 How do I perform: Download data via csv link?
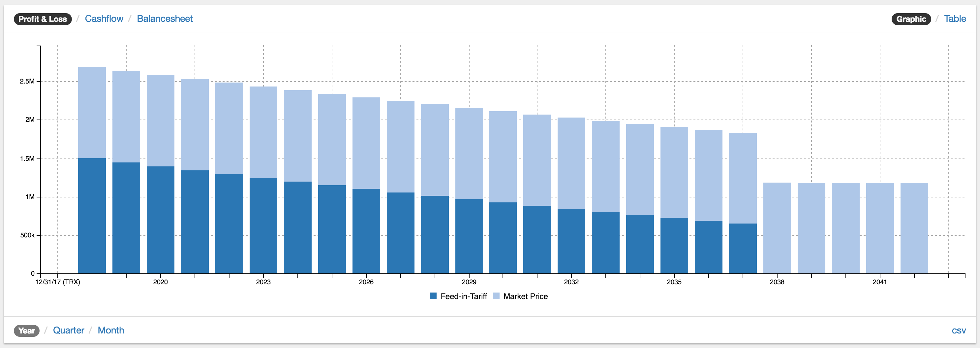coord(958,331)
